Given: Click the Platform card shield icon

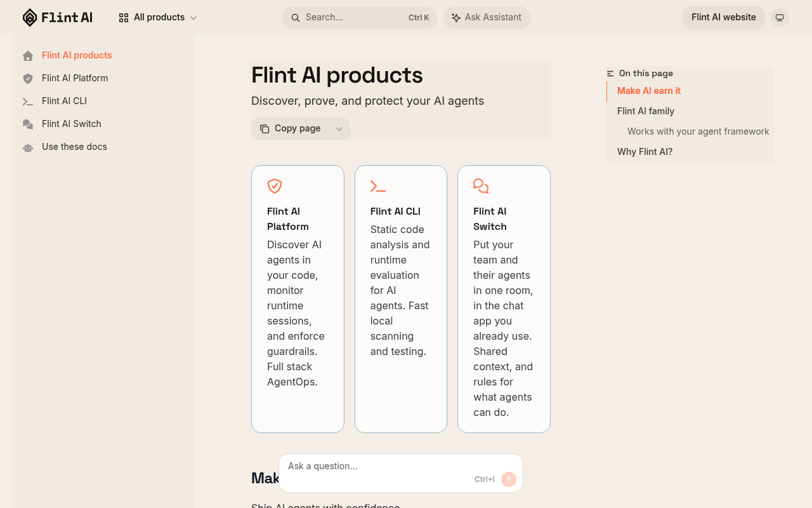Looking at the screenshot, I should 275,186.
